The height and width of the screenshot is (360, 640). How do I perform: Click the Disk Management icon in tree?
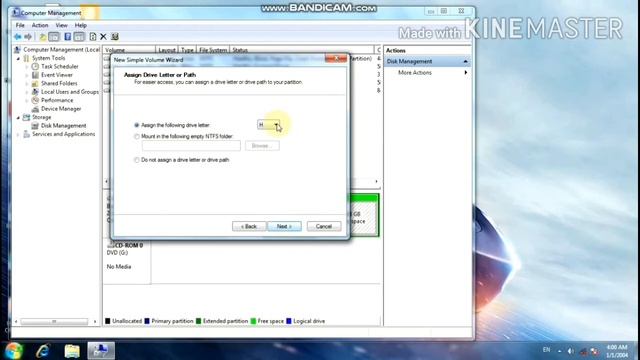36,126
